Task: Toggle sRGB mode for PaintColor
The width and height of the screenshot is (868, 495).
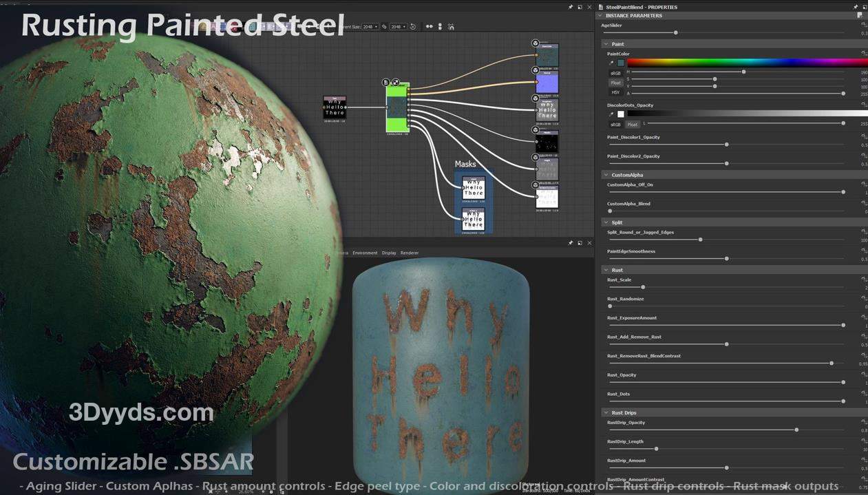Action: click(615, 73)
